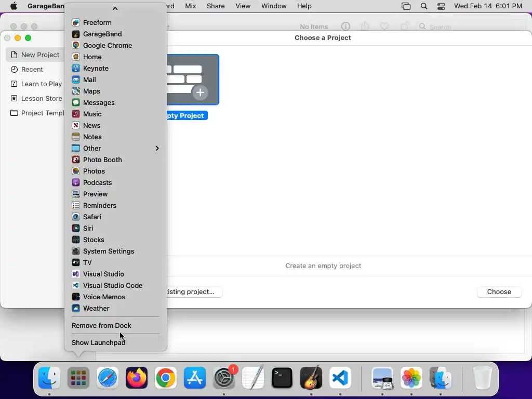Open Trash in the Dock
This screenshot has width=532, height=399.
click(482, 378)
